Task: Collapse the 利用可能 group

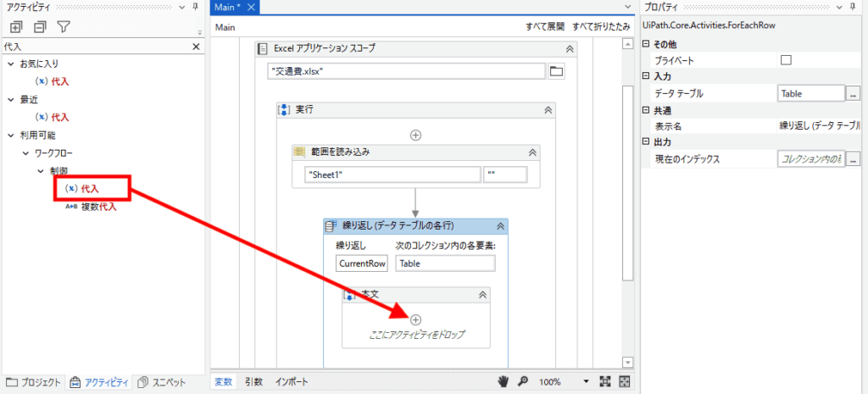Action: tap(11, 135)
